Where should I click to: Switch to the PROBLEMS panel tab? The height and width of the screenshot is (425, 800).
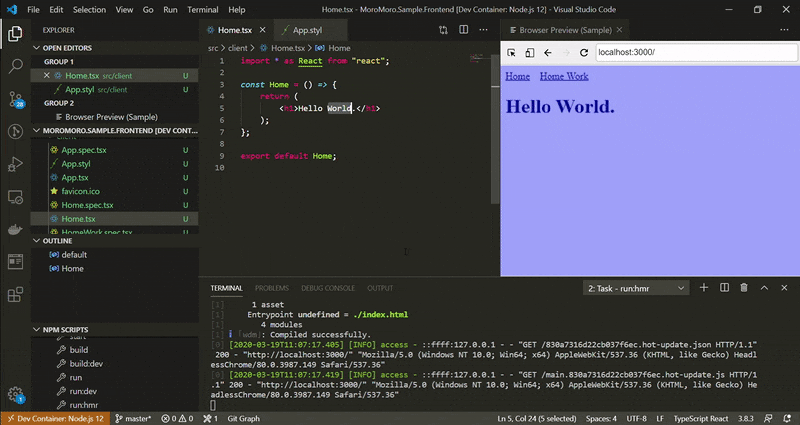tap(271, 288)
